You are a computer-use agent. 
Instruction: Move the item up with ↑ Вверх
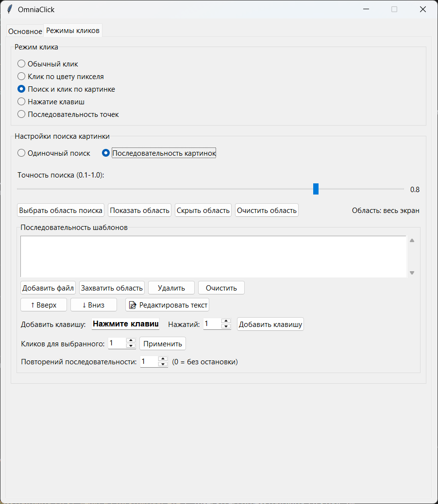[43, 305]
